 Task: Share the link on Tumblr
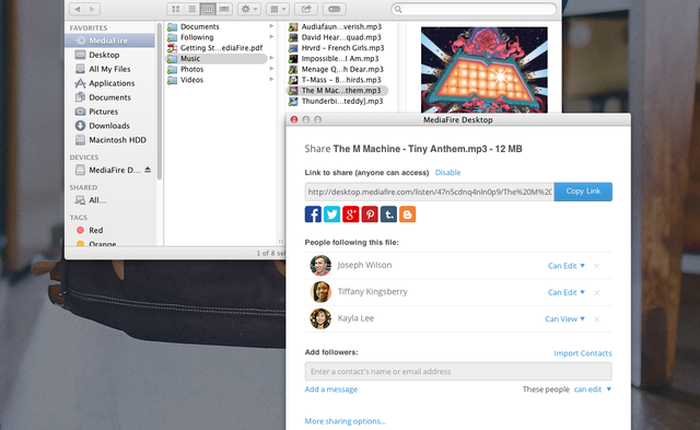(x=388, y=214)
